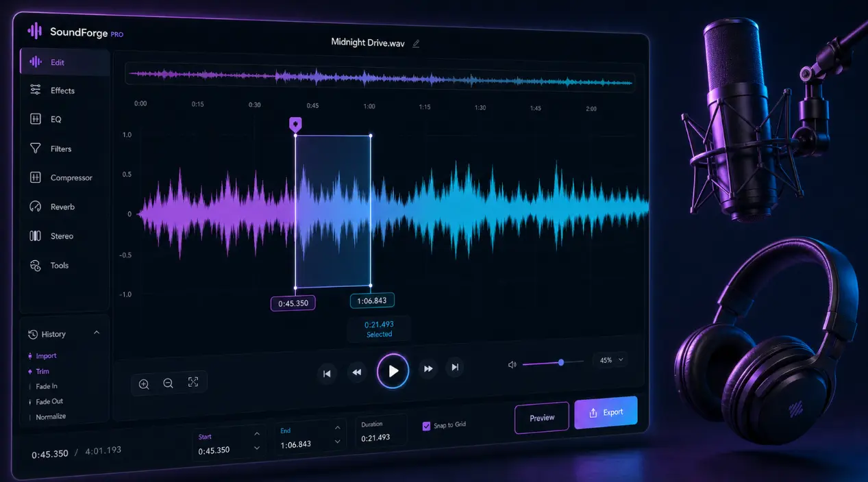The width and height of the screenshot is (868, 482).
Task: Mute audio using the speaker icon
Action: [512, 365]
